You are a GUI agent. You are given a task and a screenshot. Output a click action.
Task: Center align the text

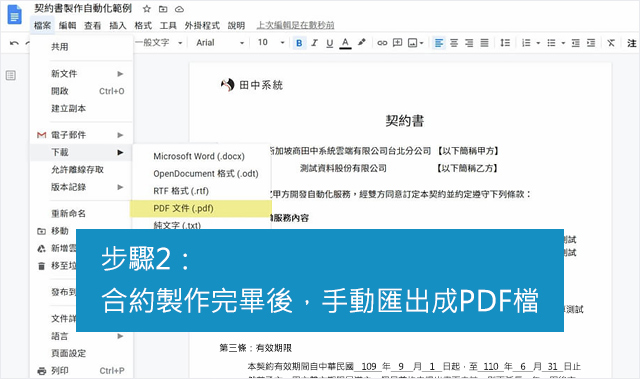tap(454, 43)
